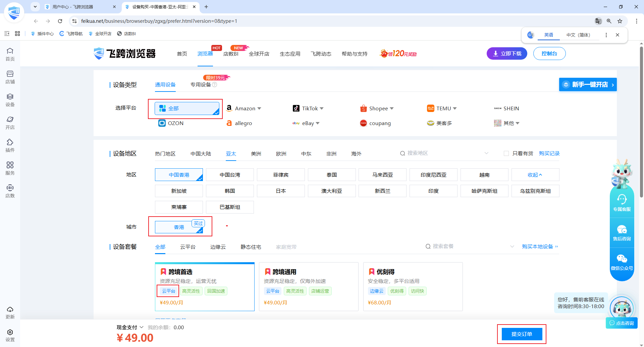Open the 售后咨询 after-sales icon
The width and height of the screenshot is (644, 347).
(622, 233)
